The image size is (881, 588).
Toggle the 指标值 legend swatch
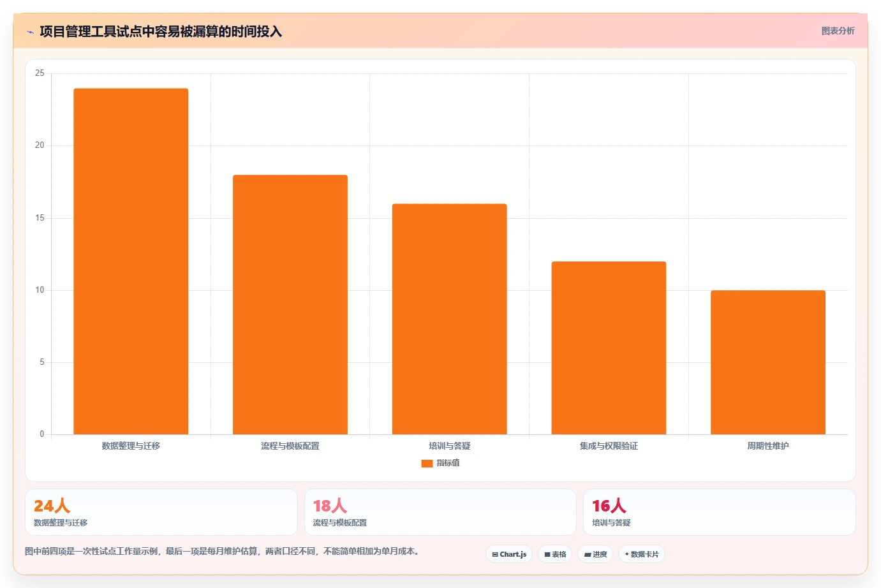pyautogui.click(x=427, y=464)
